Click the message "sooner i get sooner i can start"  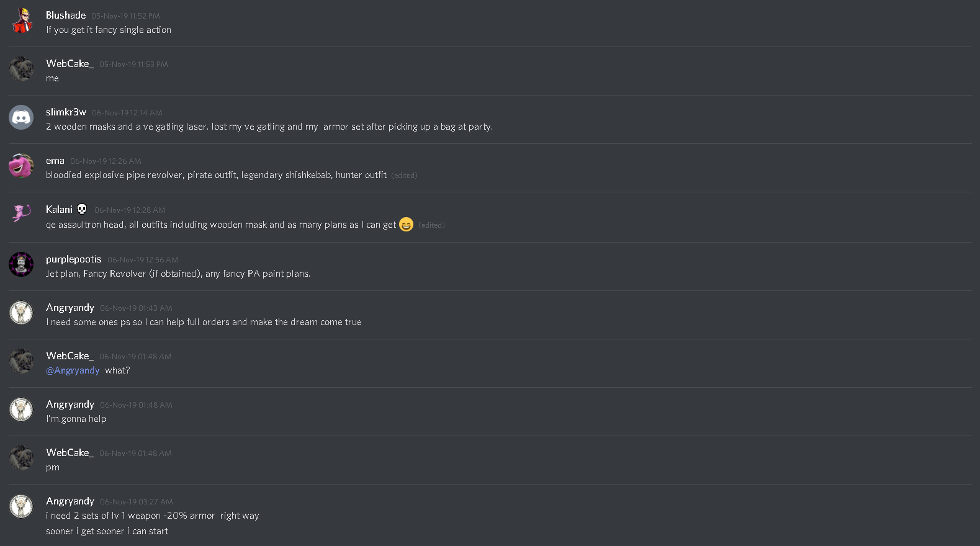pyautogui.click(x=107, y=531)
